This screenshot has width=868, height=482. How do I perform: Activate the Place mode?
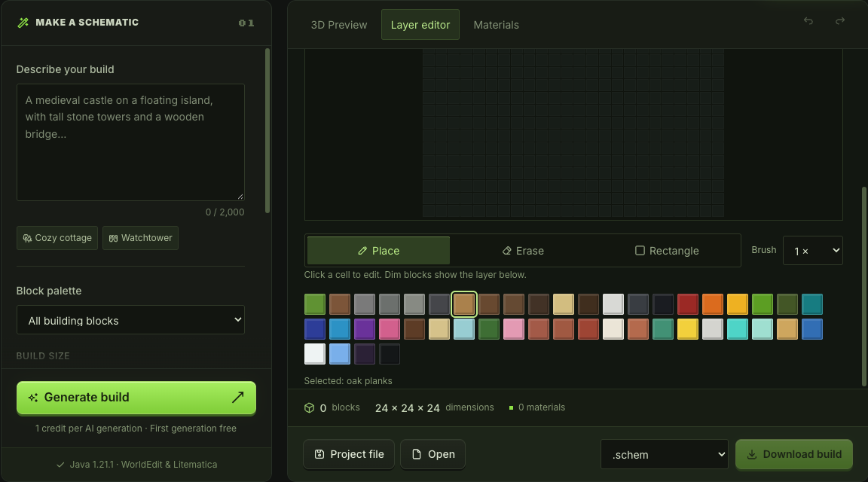click(379, 251)
